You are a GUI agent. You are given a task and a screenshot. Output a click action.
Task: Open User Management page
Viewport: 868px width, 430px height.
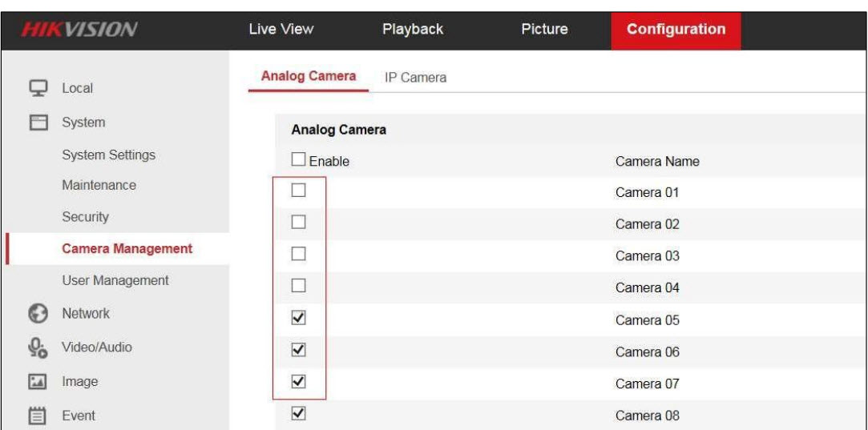tap(115, 281)
